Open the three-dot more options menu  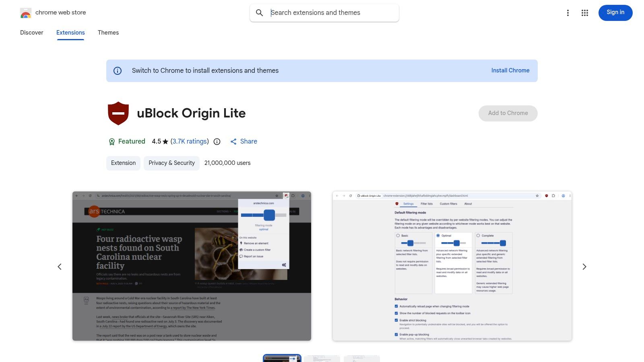pos(568,13)
